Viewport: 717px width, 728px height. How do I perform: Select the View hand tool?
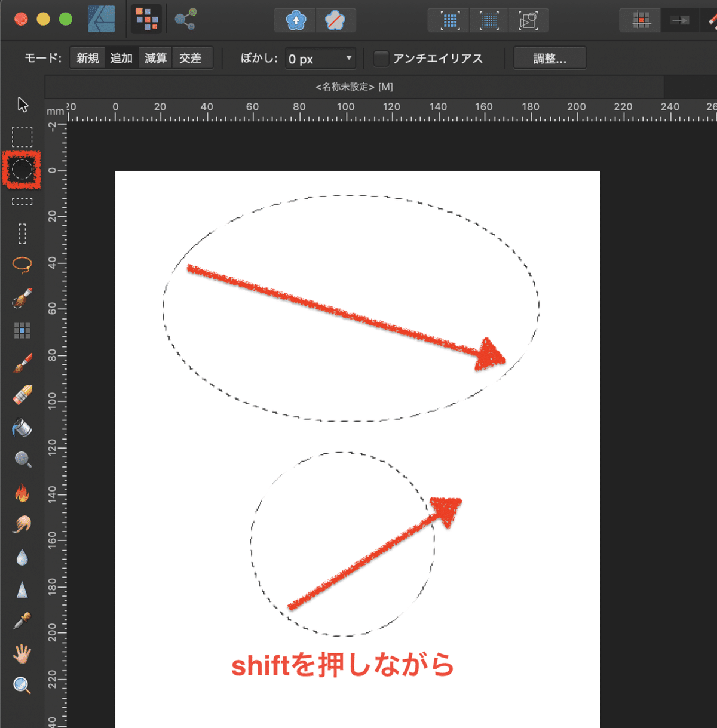22,654
